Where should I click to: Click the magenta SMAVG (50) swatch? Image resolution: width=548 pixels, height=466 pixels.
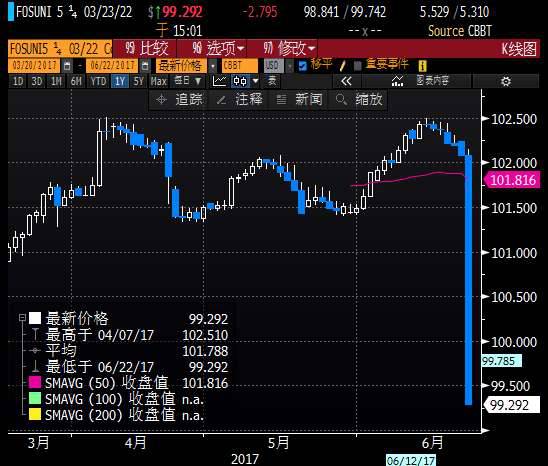click(x=35, y=382)
